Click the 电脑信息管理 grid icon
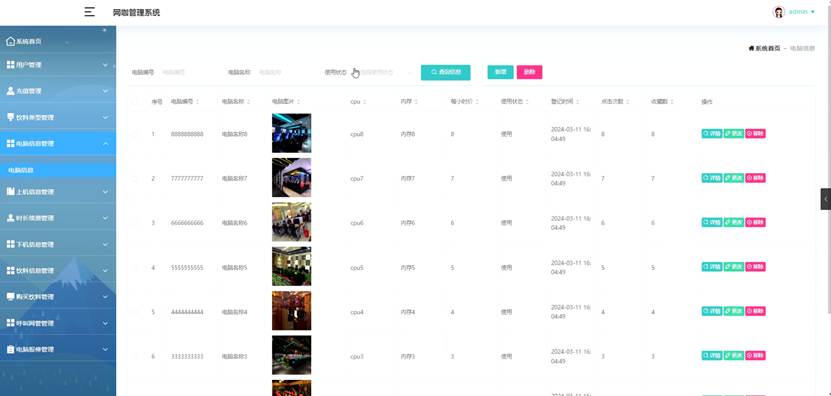This screenshot has height=396, width=831. 10,144
